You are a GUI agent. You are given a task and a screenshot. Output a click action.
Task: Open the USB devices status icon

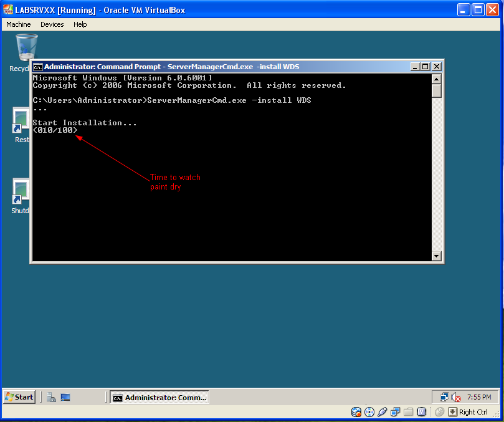pyautogui.click(x=383, y=412)
